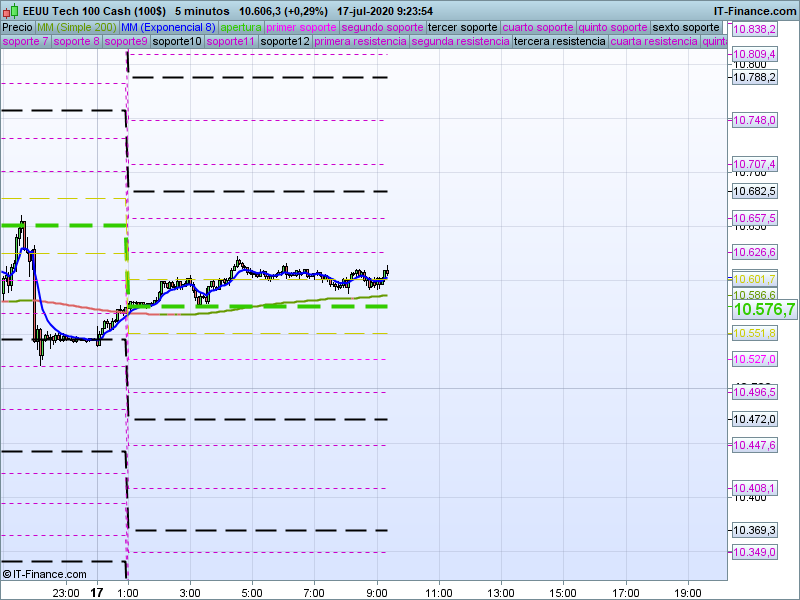
Task: Click the 10.527,0 price axis label
Action: coord(754,359)
